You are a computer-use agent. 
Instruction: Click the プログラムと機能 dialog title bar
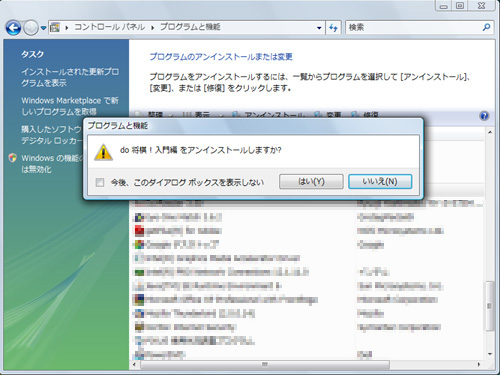click(x=253, y=126)
